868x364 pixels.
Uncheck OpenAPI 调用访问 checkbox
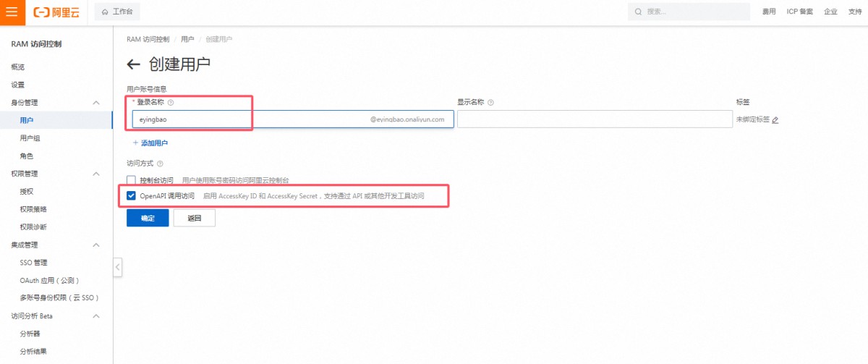(132, 196)
